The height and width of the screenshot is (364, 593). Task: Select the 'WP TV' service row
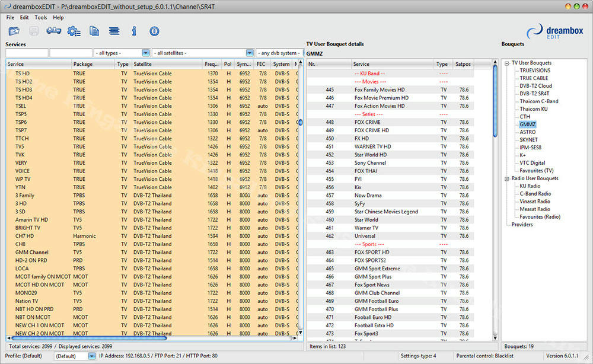pyautogui.click(x=152, y=179)
